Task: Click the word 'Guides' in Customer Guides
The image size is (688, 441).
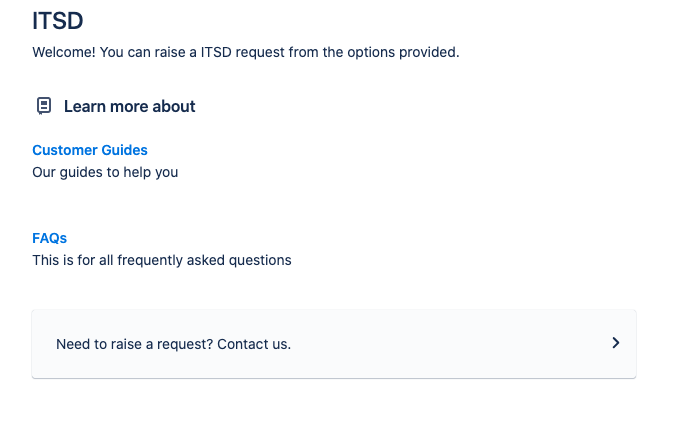Action: coord(124,150)
